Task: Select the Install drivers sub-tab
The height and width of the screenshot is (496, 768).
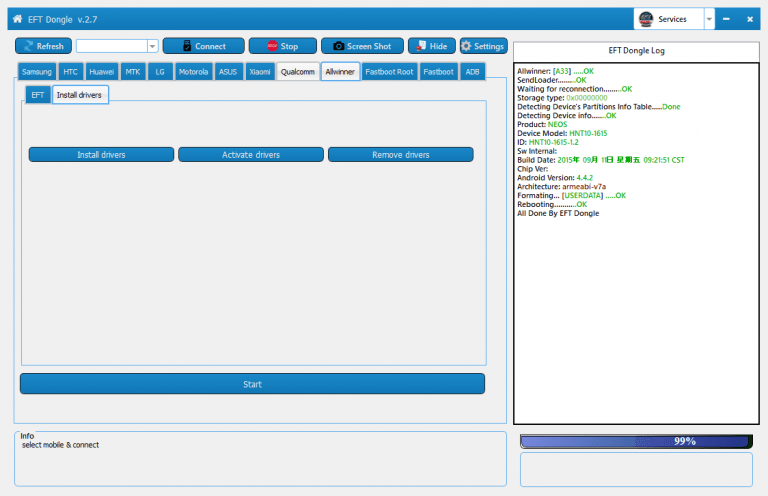Action: pyautogui.click(x=79, y=95)
